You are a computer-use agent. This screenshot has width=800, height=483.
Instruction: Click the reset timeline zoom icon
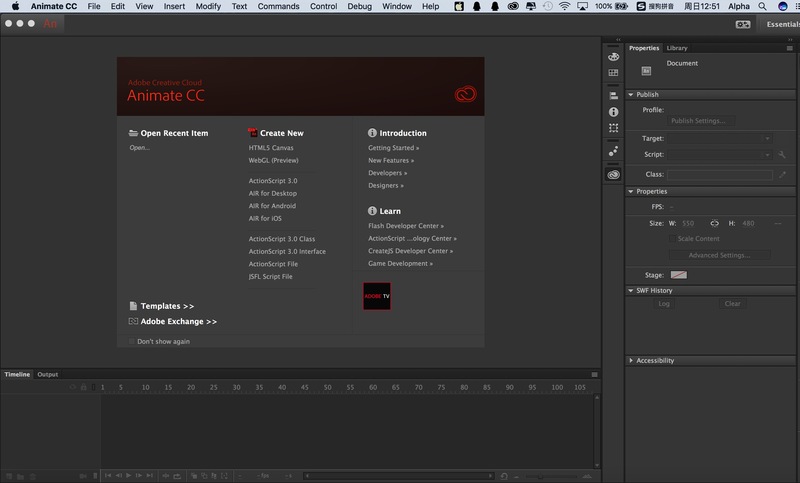(504, 476)
